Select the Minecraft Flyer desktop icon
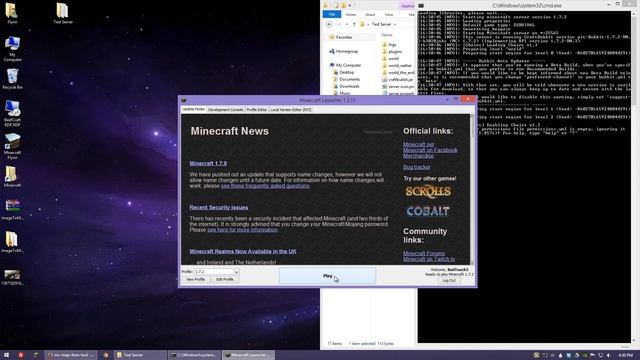 click(x=12, y=146)
